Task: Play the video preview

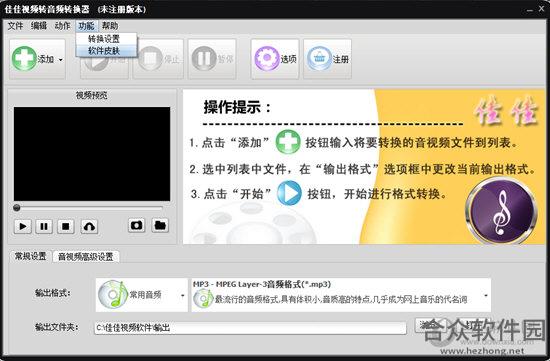Action: pyautogui.click(x=22, y=226)
